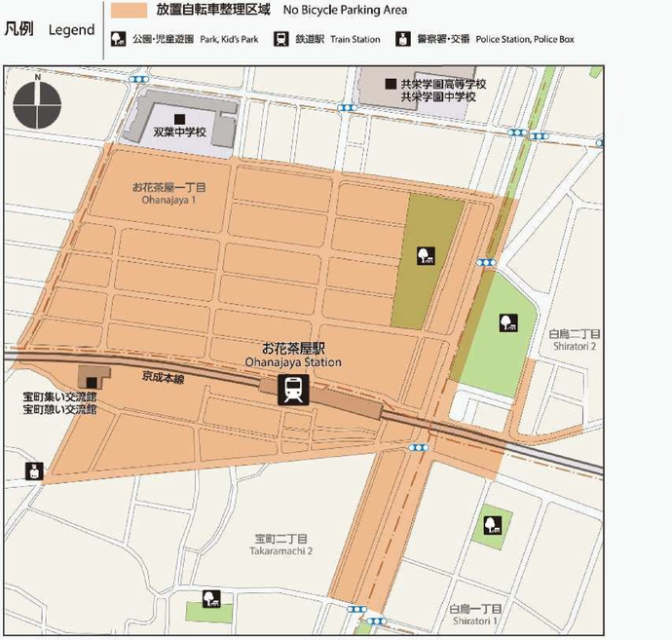Screen dimensions: 672x640
Task: Click the police box icon on the map
Action: tap(35, 471)
